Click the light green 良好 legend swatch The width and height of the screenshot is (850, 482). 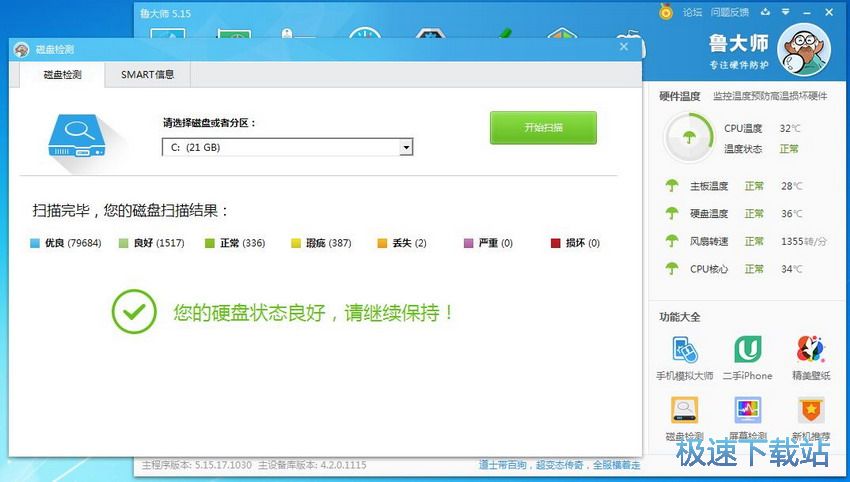tap(124, 243)
